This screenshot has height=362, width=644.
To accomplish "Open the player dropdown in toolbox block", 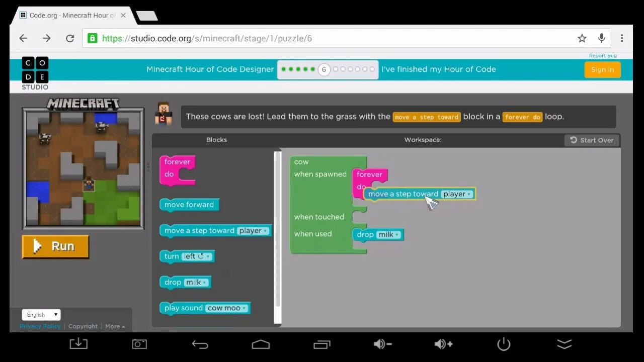I will [254, 231].
